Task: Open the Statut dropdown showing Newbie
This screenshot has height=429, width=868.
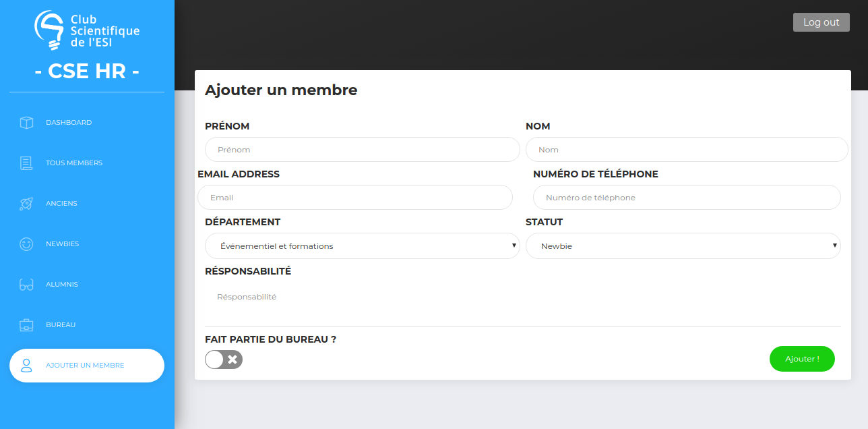Action: [683, 246]
